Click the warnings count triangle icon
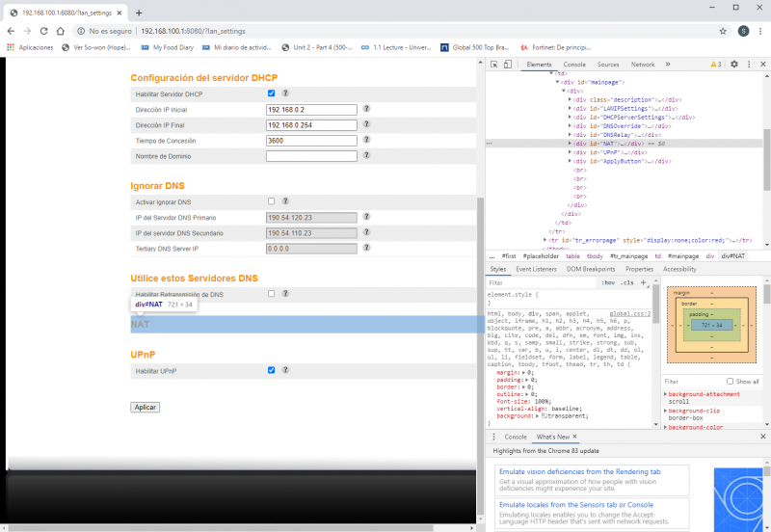 (714, 65)
